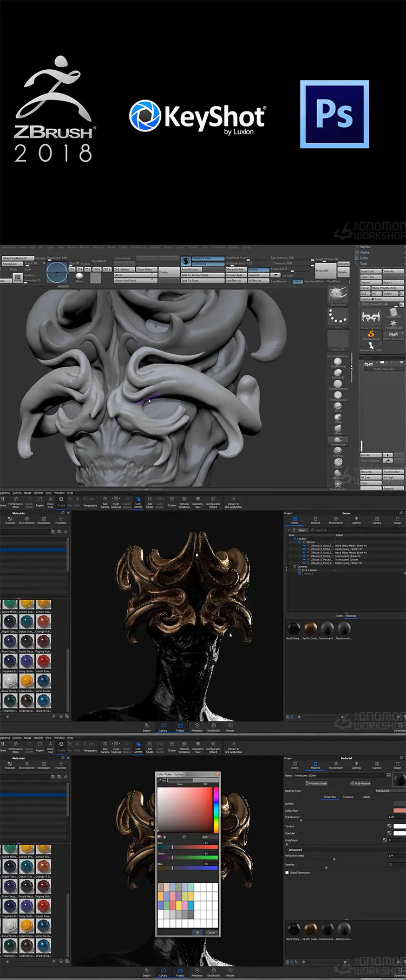This screenshot has width=406, height=980.
Task: Open the Show dropdown in KeyShot Scene tab
Action: pos(302,530)
